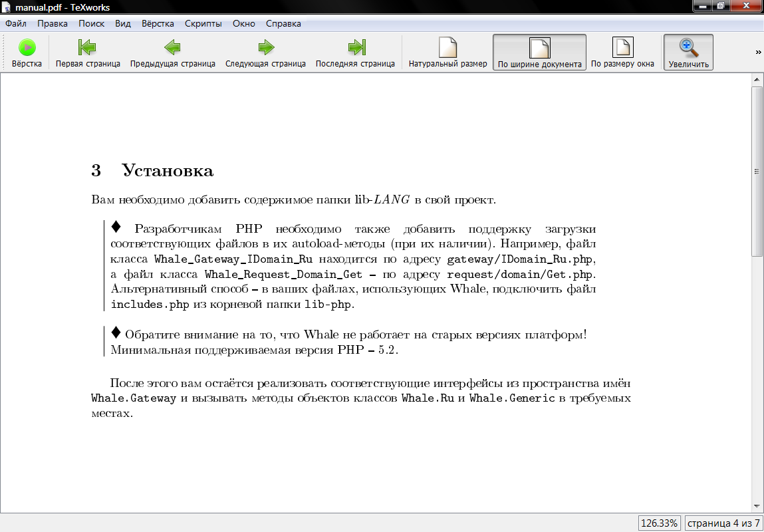Viewport: 764px width, 532px height.
Task: Go to first page with Первая страница
Action: click(87, 48)
